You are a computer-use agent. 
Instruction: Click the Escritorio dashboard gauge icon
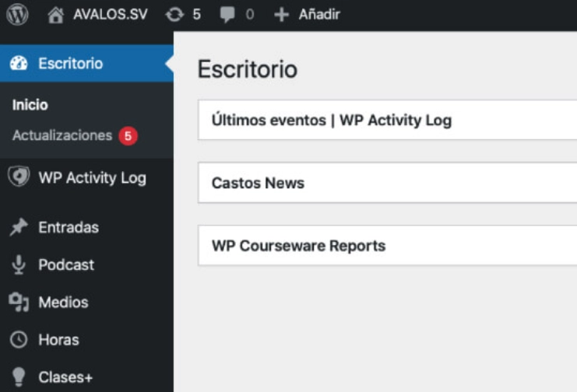(19, 63)
